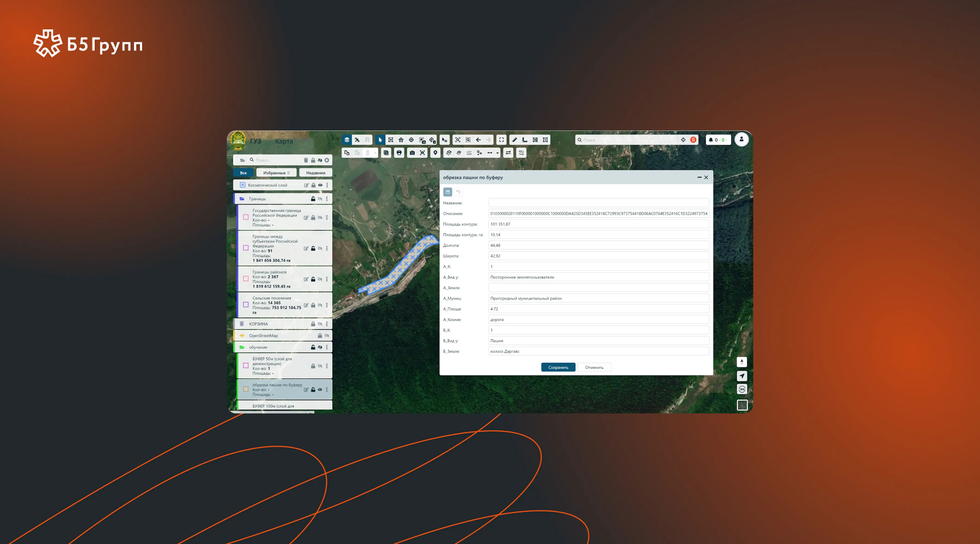Click the Сохранить button
980x544 pixels.
[x=559, y=368]
